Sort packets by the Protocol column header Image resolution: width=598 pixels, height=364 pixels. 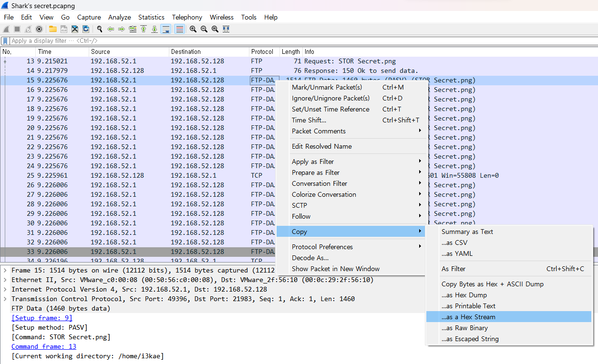pyautogui.click(x=264, y=51)
